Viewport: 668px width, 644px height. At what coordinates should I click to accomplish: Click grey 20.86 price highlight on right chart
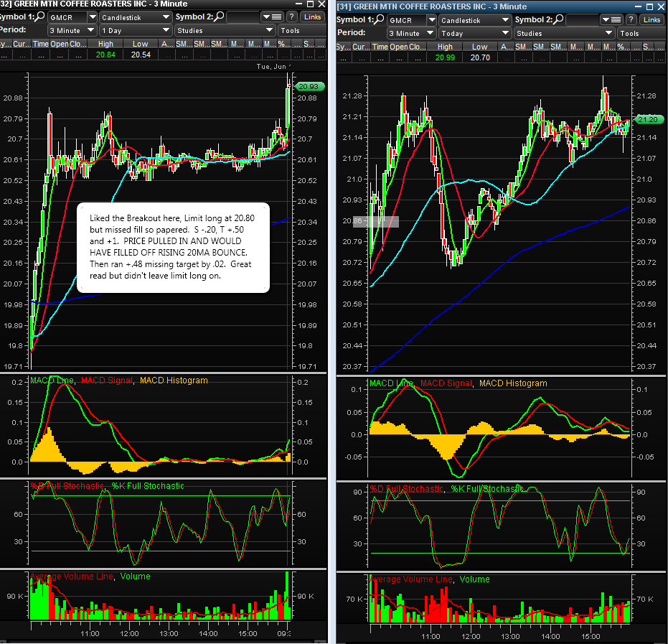coord(376,222)
